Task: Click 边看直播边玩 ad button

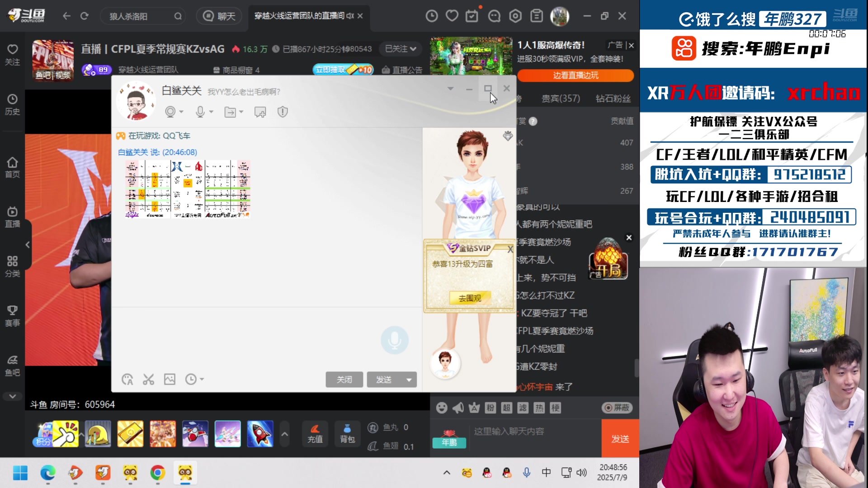Action: (x=576, y=75)
